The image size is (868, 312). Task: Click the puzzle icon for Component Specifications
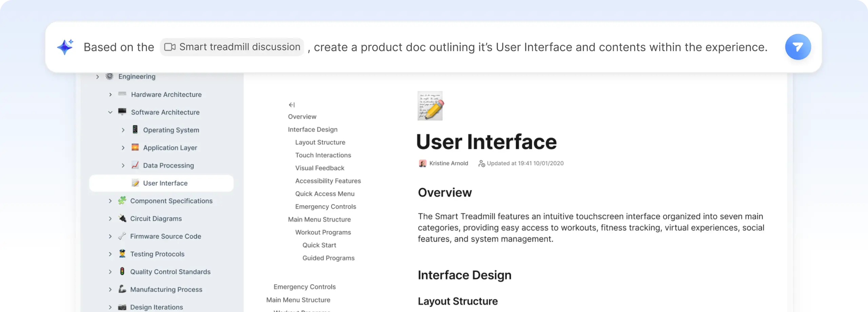click(x=122, y=200)
